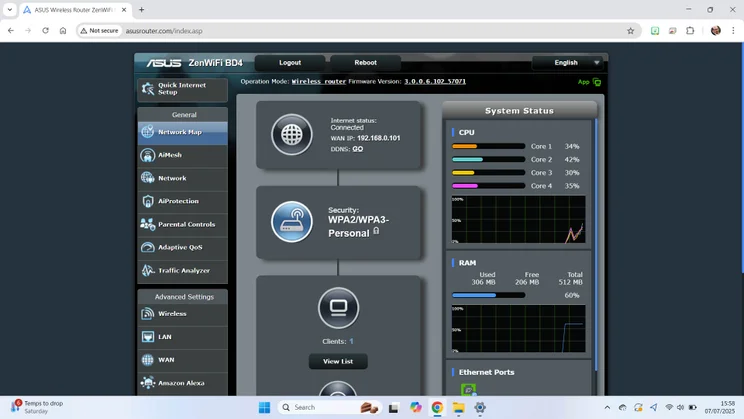Click the WAN globe icon
744x419 pixels.
tap(148, 360)
